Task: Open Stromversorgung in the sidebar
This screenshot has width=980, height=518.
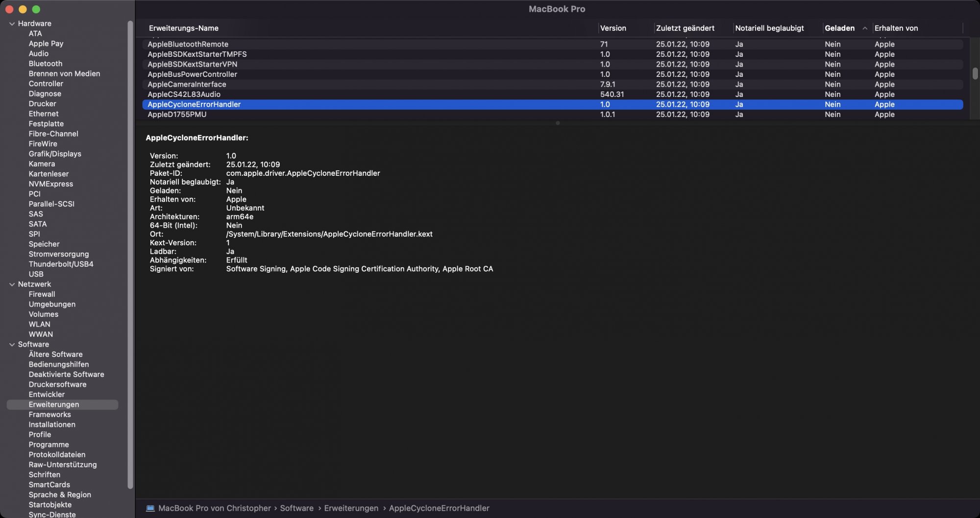Action: click(59, 254)
